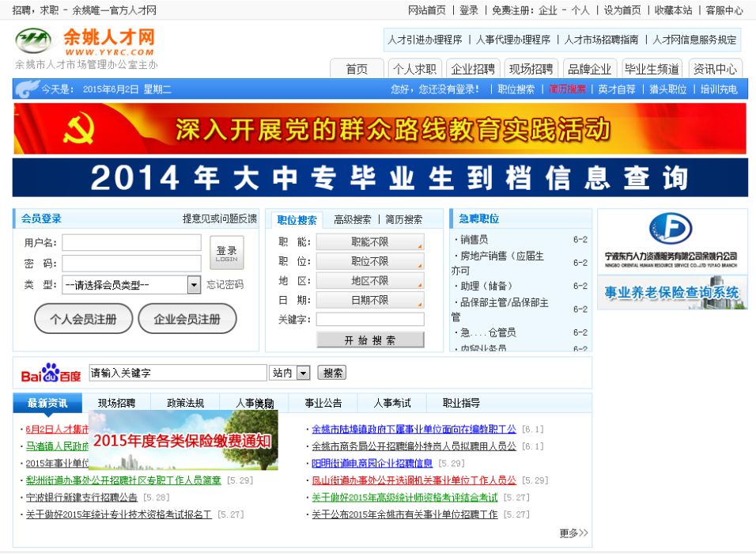Focus the 密码 input field
The image size is (756, 554).
pos(131,264)
